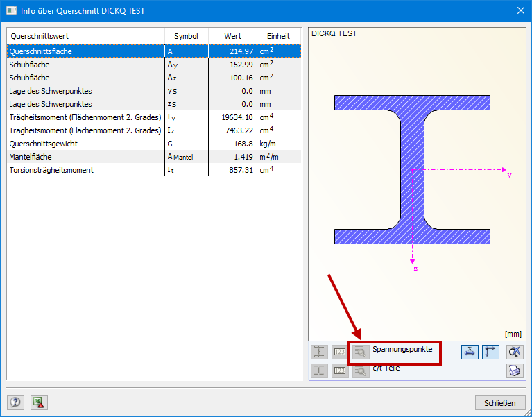
Task: Click the value 7463.22 cell
Action: click(x=233, y=130)
